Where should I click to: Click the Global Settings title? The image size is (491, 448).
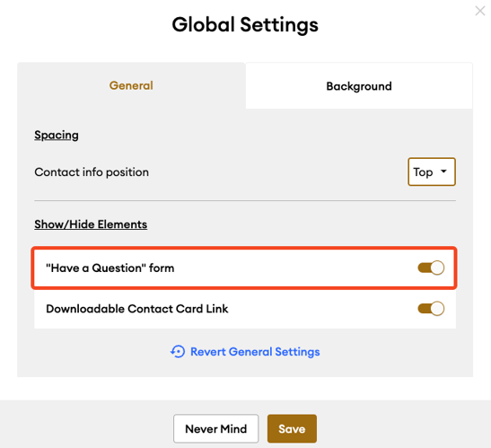(245, 25)
